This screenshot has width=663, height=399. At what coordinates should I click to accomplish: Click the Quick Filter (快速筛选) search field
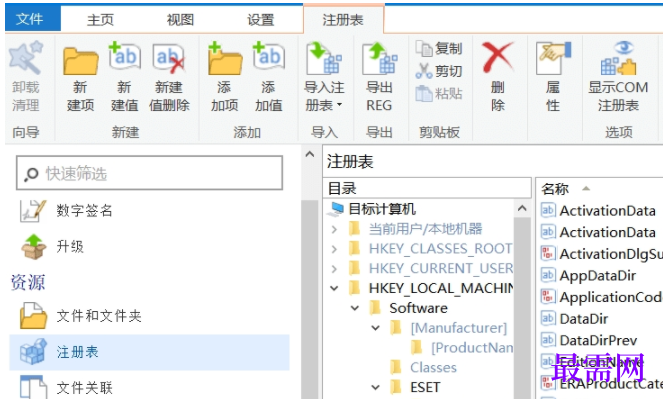[x=149, y=173]
